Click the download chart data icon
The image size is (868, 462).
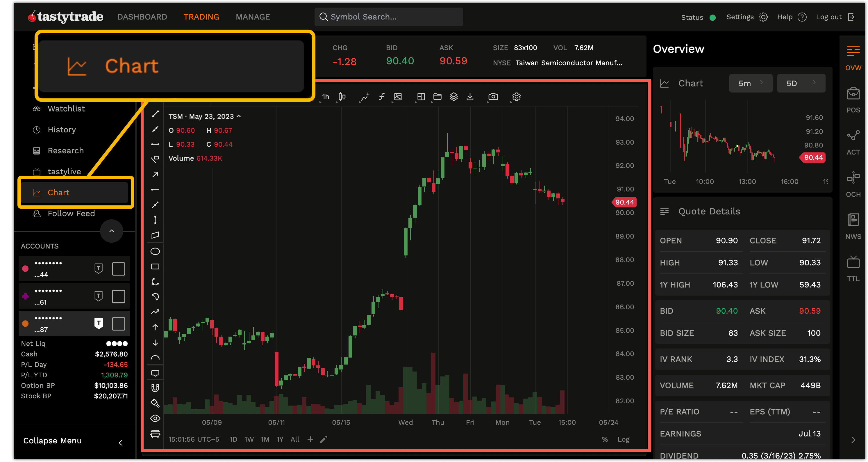(470, 97)
